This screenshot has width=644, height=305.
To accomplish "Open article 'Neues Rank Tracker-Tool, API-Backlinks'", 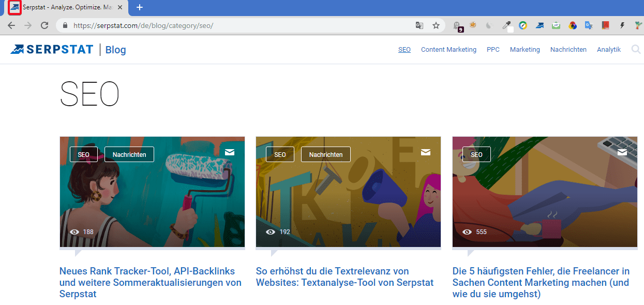I will pyautogui.click(x=151, y=283).
